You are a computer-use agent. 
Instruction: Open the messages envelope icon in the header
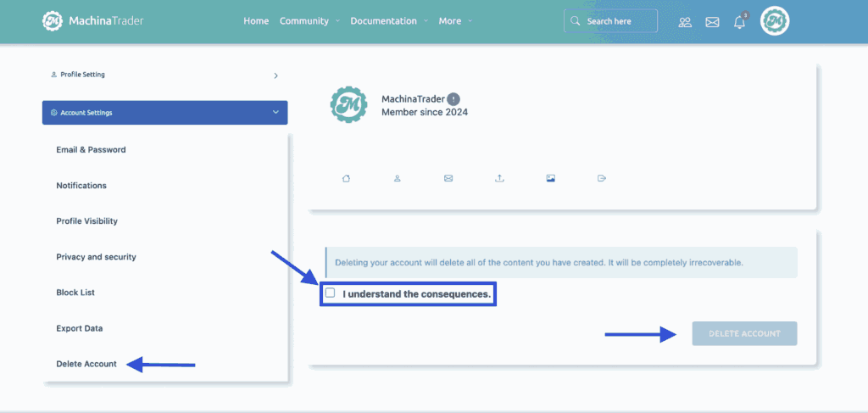coord(712,22)
